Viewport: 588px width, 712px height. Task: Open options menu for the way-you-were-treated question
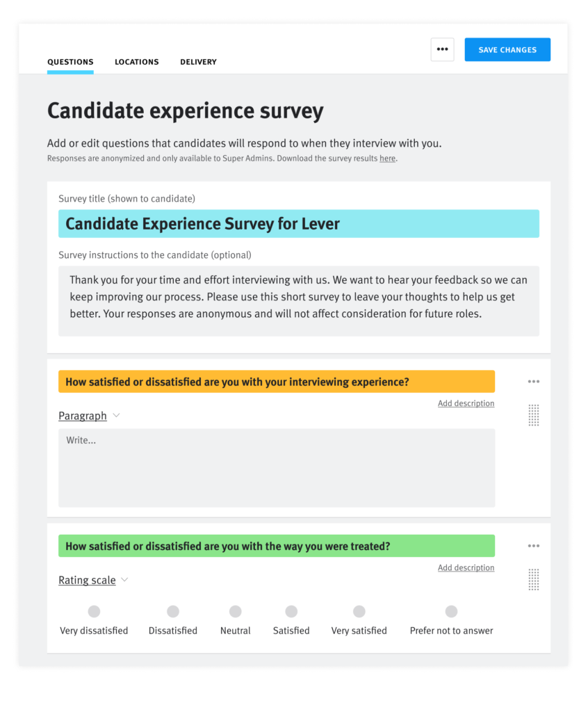534,545
